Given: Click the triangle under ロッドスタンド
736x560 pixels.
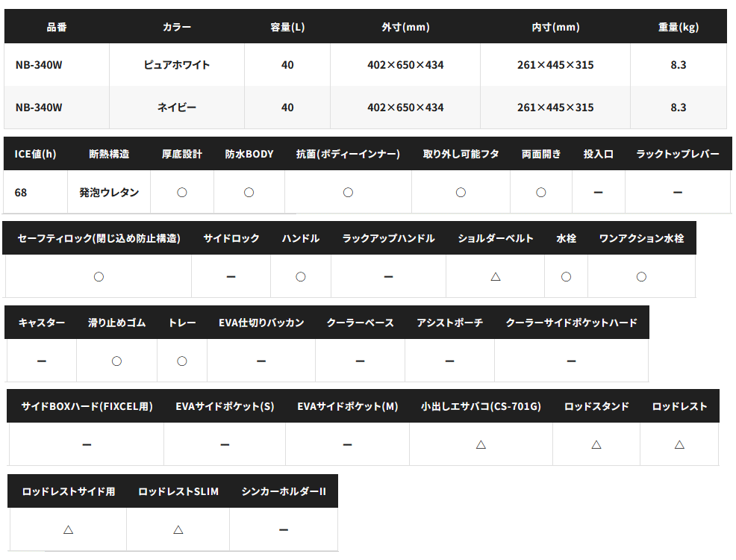Looking at the screenshot, I should pos(596,444).
